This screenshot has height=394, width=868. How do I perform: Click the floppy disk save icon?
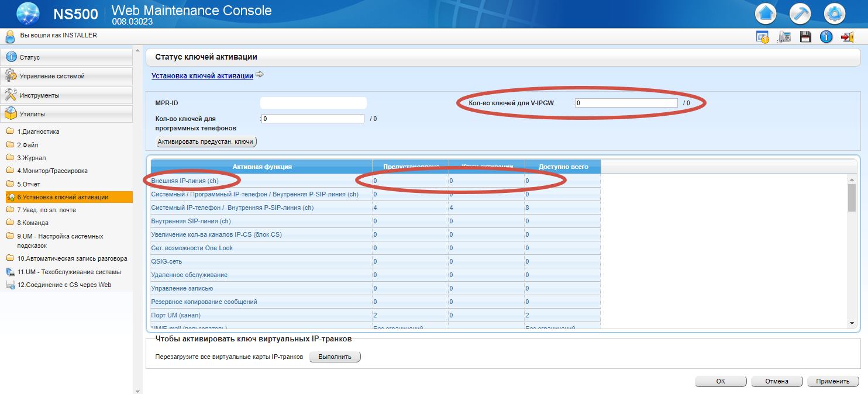pyautogui.click(x=805, y=37)
